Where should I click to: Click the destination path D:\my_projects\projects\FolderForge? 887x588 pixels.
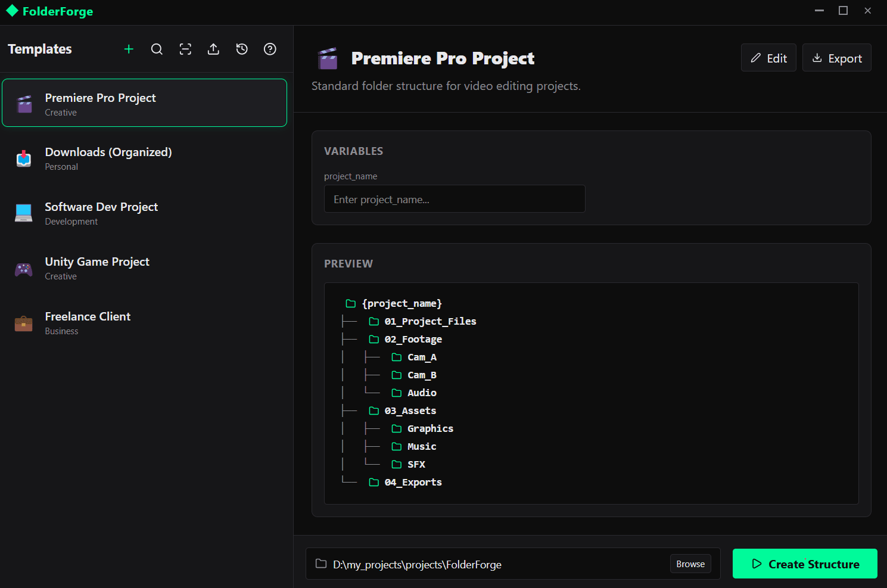point(417,565)
